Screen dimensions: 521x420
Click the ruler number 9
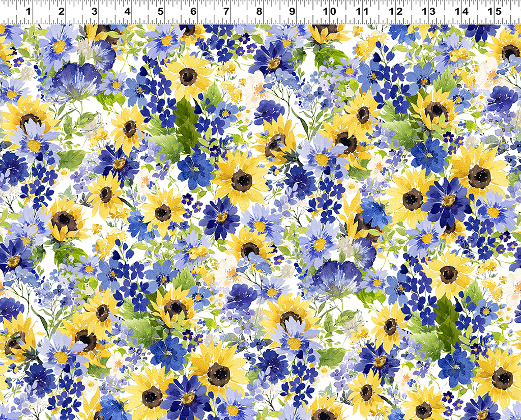click(292, 12)
